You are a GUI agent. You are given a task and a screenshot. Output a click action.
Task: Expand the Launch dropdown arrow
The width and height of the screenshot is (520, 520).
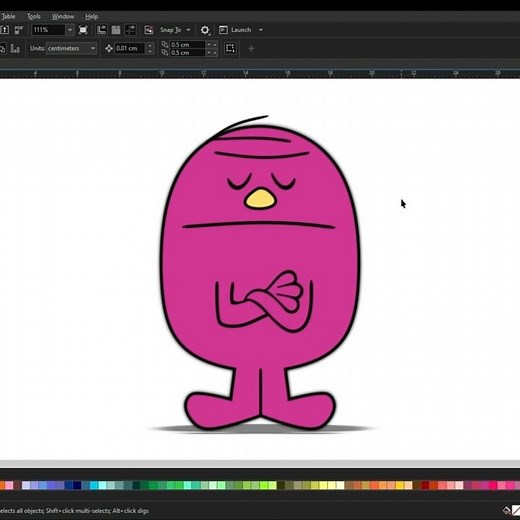(261, 30)
